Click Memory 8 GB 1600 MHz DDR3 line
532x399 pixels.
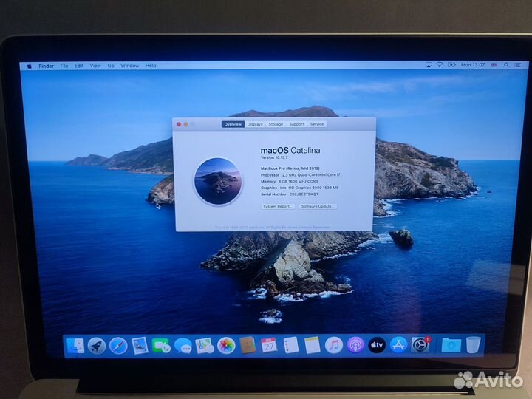[x=290, y=181]
